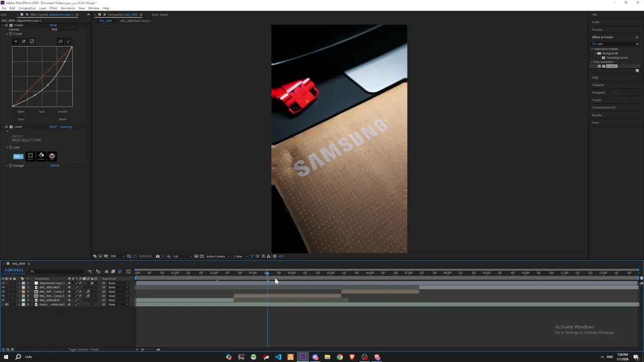Open the resolution Full dropdown

pos(182,256)
